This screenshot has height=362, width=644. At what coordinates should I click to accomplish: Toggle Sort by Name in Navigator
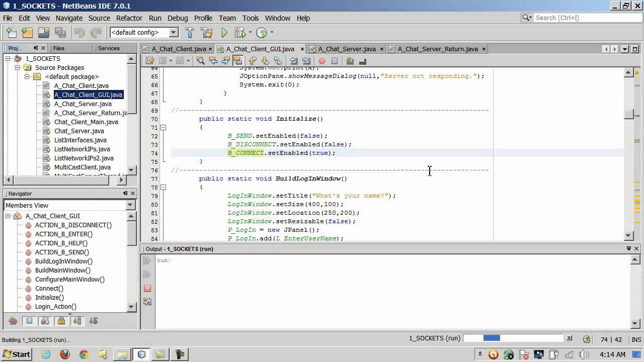[x=77, y=321]
